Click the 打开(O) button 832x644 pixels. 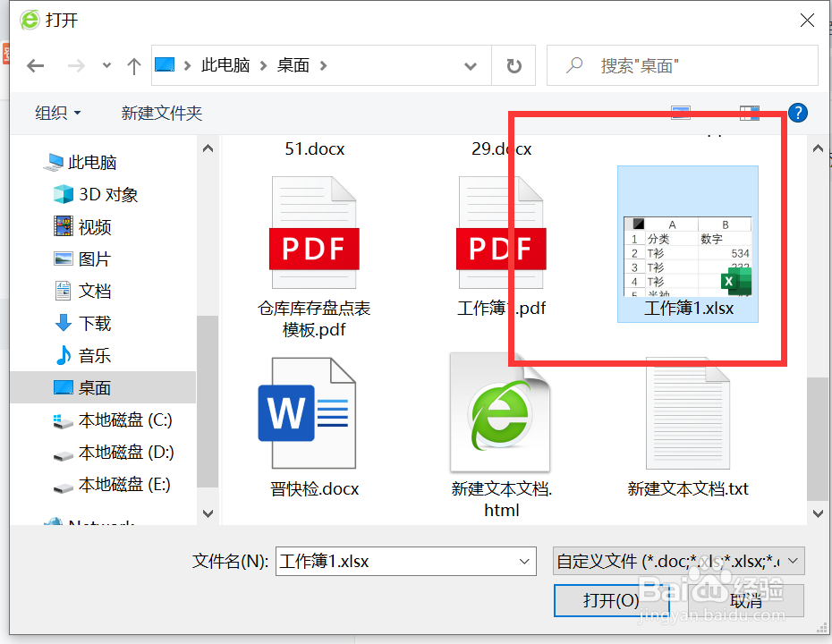pos(611,600)
